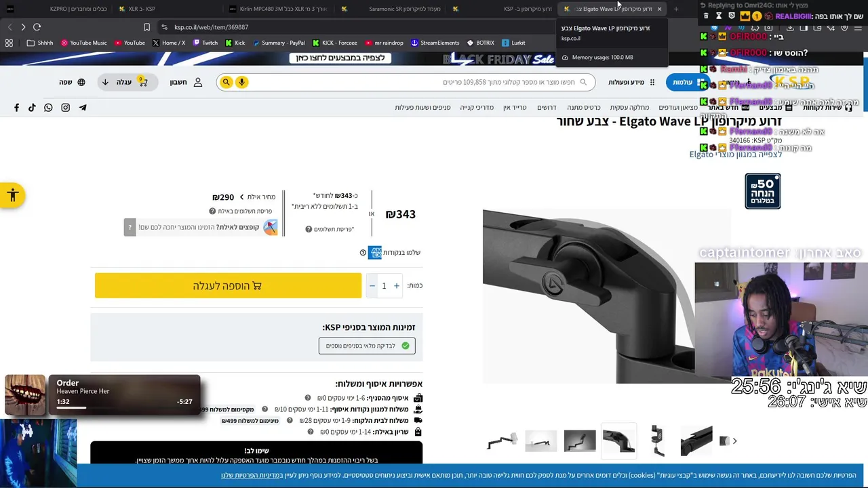Open the browser apps grid icon

click(9, 43)
